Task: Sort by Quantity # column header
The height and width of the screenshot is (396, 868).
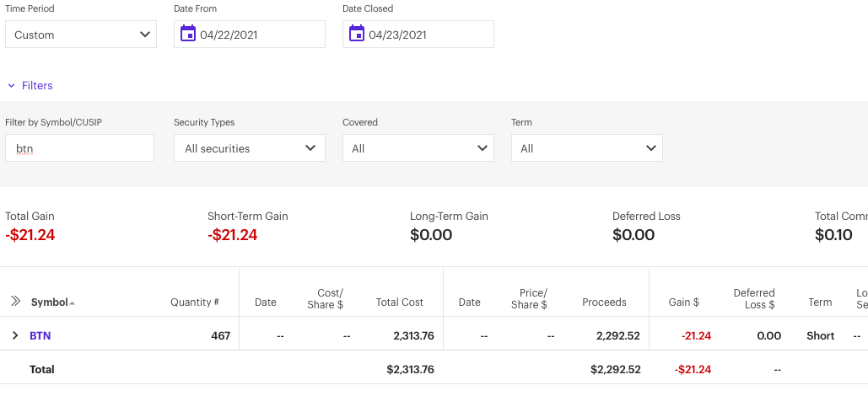Action: tap(194, 302)
